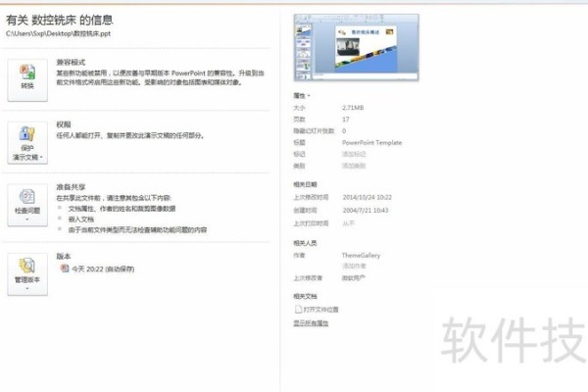
Task: Click the last modified date 2014/10/24 10:22
Action: point(367,197)
